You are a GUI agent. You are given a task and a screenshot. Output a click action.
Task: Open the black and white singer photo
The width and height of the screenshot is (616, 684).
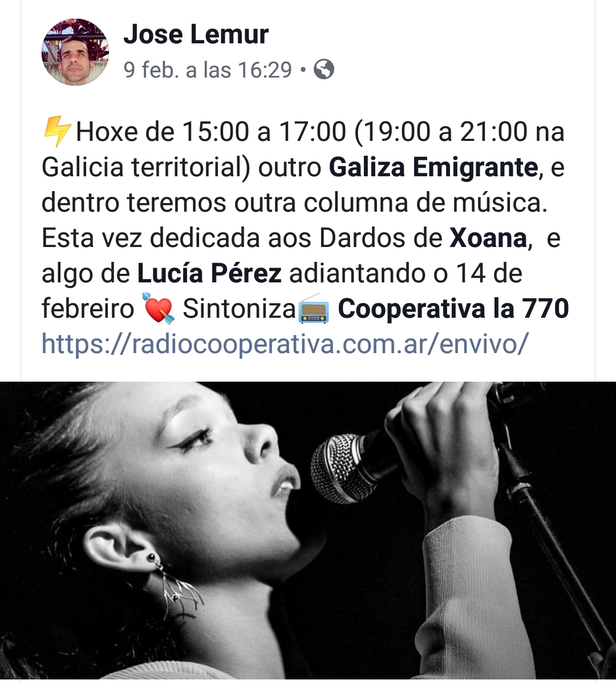click(308, 530)
